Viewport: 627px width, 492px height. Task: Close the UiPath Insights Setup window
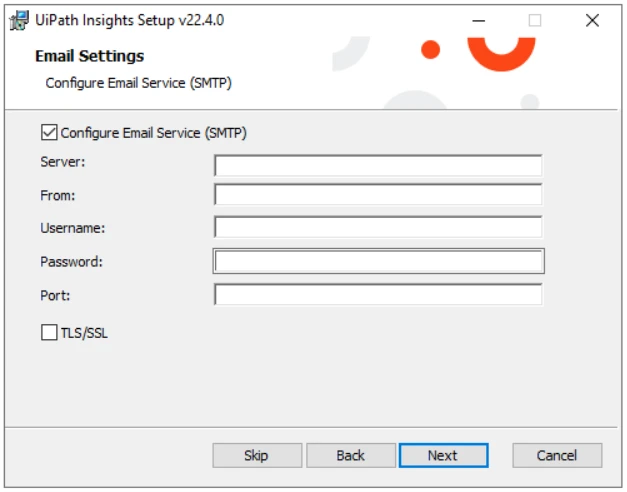[592, 20]
